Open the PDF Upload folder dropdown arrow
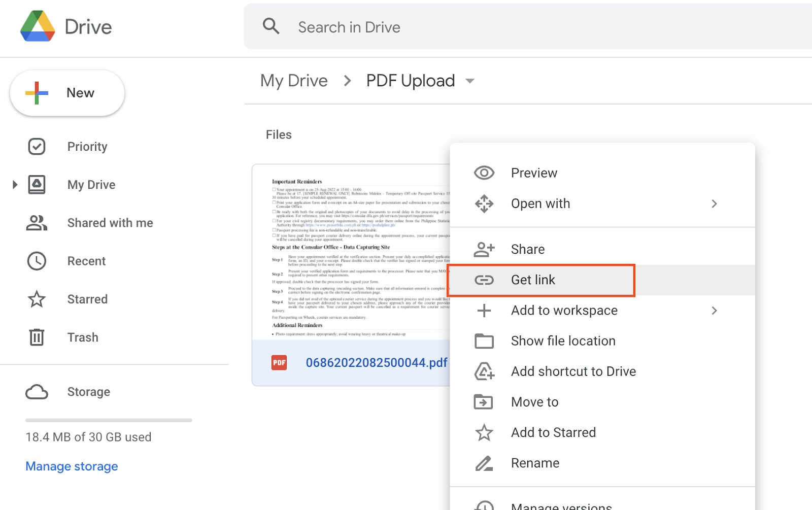The height and width of the screenshot is (510, 812). (470, 81)
